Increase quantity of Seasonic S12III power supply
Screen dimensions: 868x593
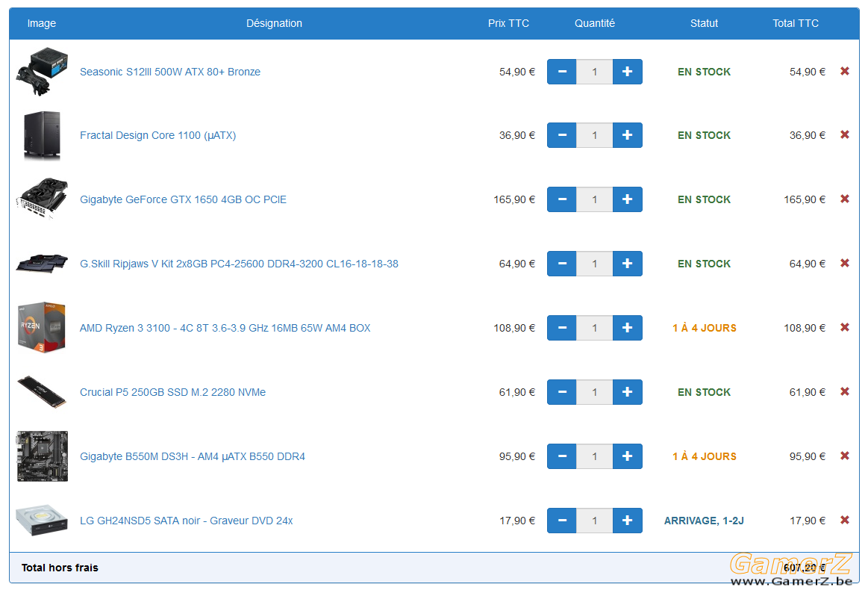(627, 72)
